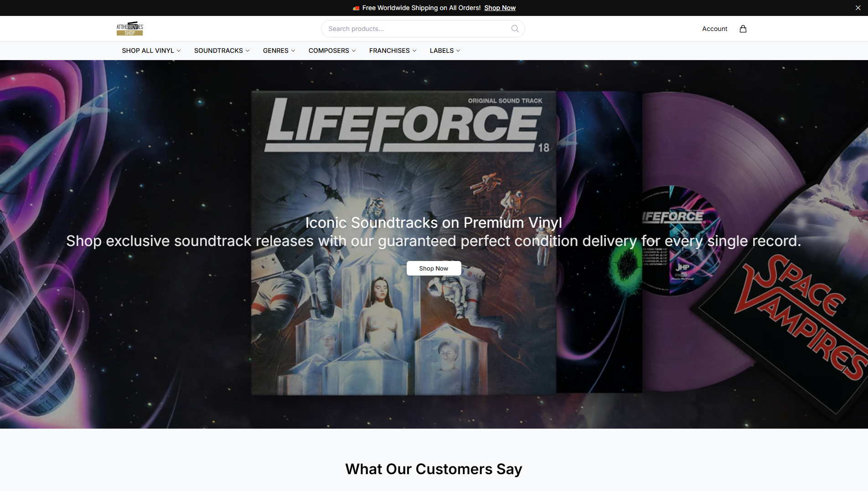Screen dimensions: 868x491
Task: Click the At The Movies Shop logo
Action: 130,28
